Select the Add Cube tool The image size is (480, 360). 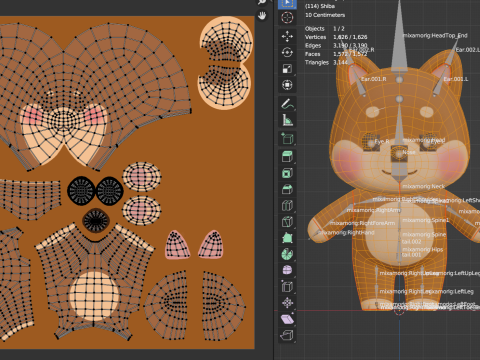pyautogui.click(x=287, y=138)
